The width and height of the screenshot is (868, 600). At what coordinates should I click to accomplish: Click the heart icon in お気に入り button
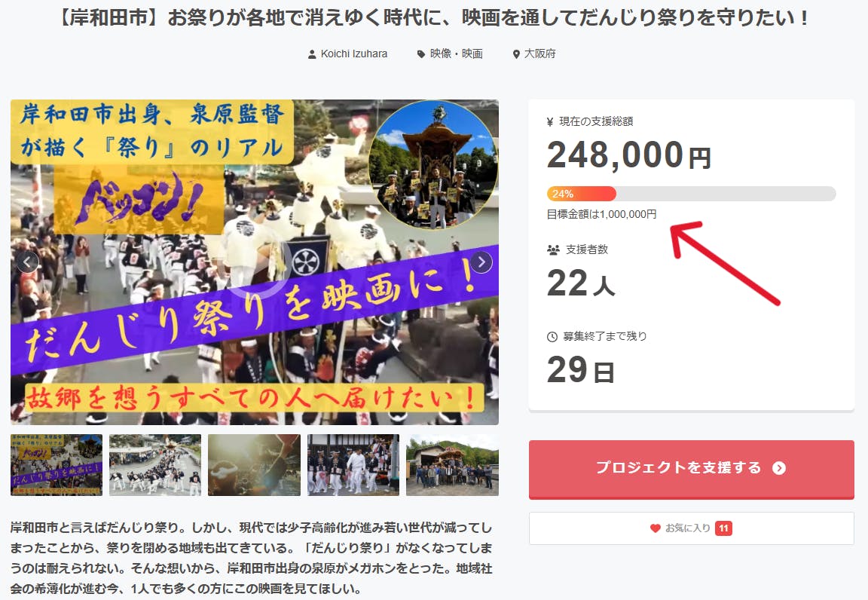tap(655, 528)
